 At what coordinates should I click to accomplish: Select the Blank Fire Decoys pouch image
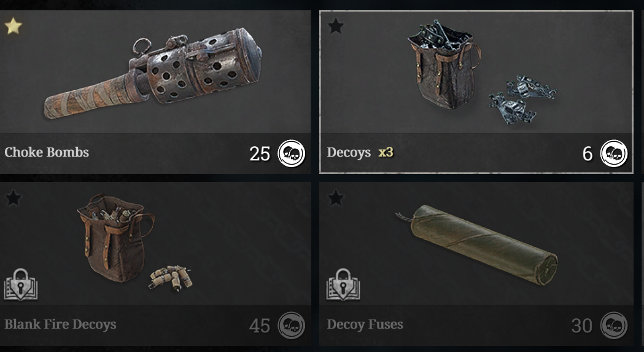[116, 238]
